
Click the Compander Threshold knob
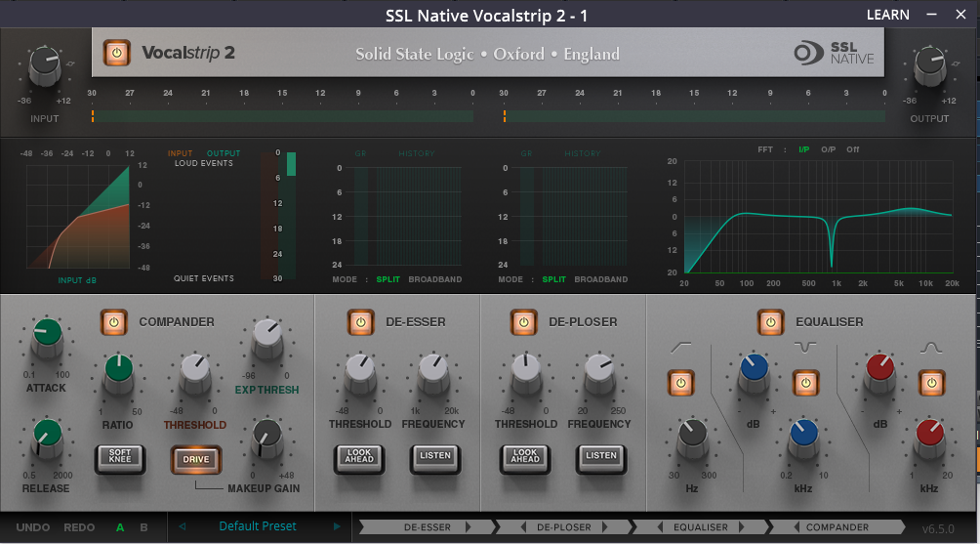pos(195,372)
